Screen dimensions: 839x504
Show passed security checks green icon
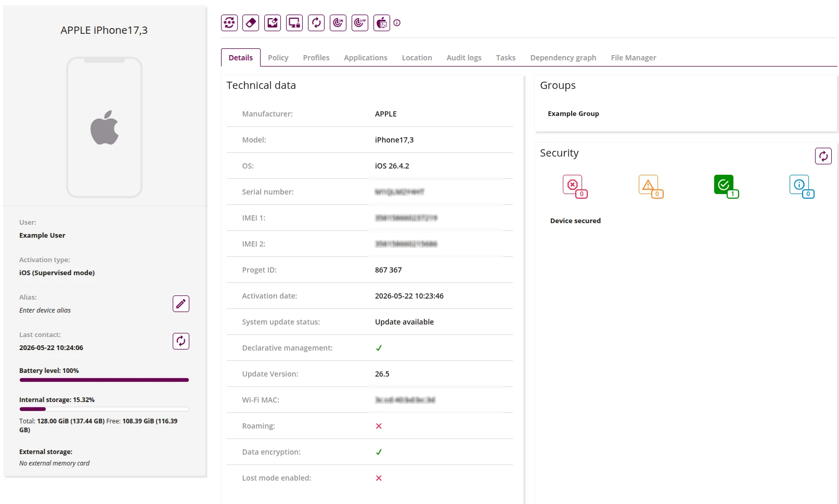(x=726, y=186)
